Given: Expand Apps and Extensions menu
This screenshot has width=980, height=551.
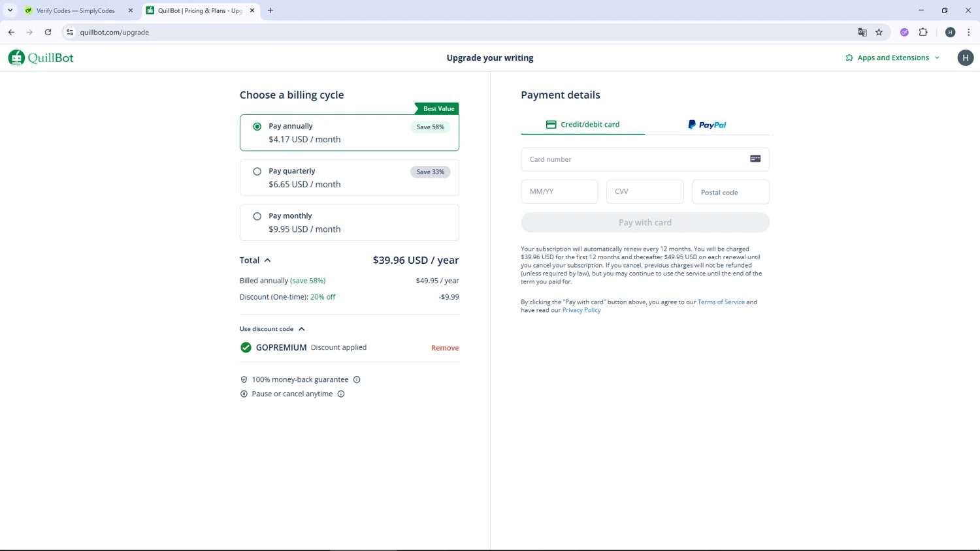Looking at the screenshot, I should pos(892,57).
